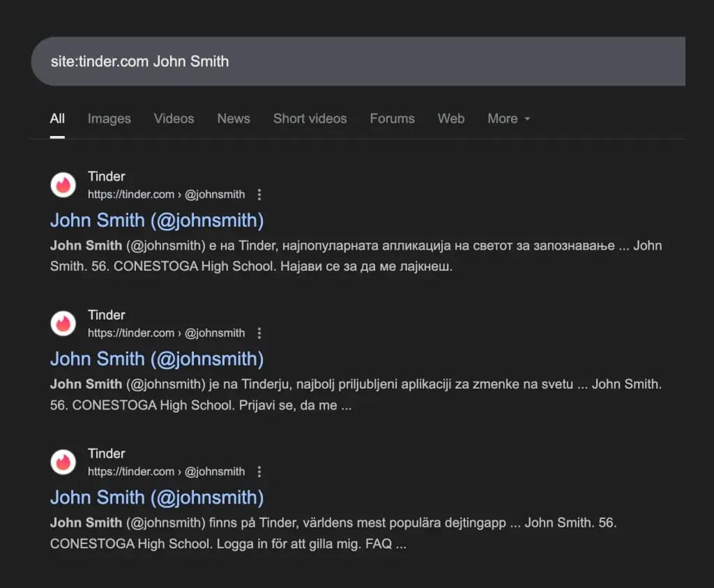Open three-dot menu of Slovenian-language result
The width and height of the screenshot is (714, 588).
coord(259,333)
